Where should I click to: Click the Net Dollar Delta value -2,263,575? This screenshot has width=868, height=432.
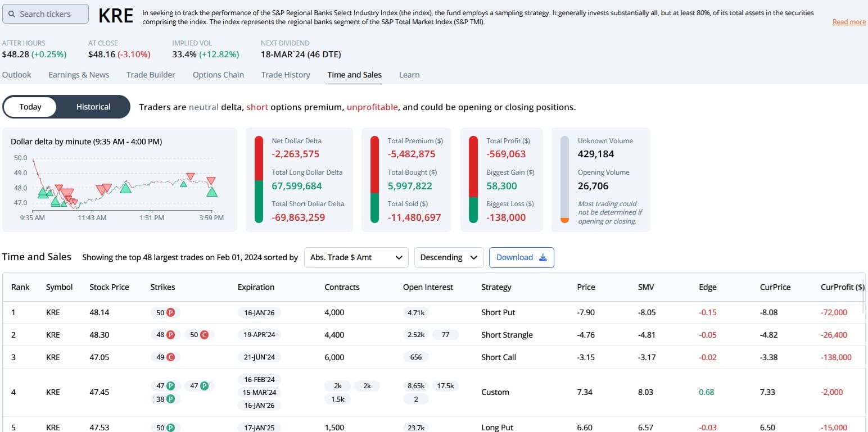point(296,154)
